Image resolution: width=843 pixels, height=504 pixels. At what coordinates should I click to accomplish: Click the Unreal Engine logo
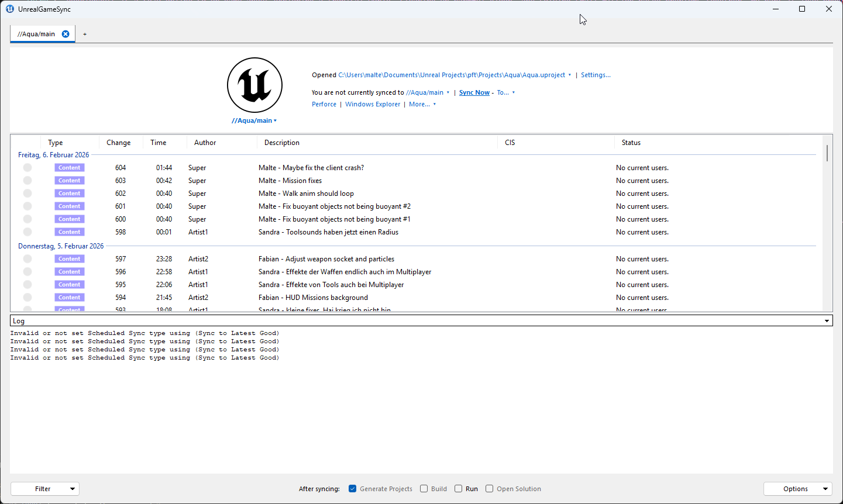click(x=255, y=85)
